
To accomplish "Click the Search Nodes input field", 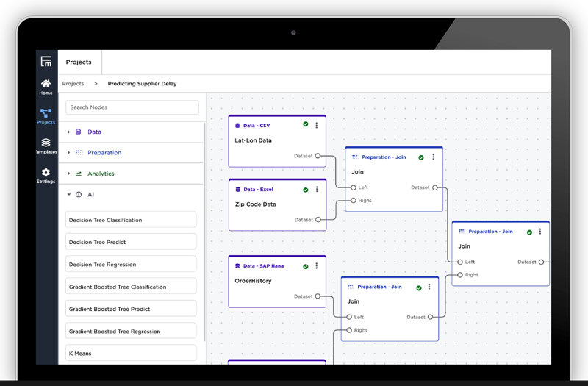I will 132,107.
